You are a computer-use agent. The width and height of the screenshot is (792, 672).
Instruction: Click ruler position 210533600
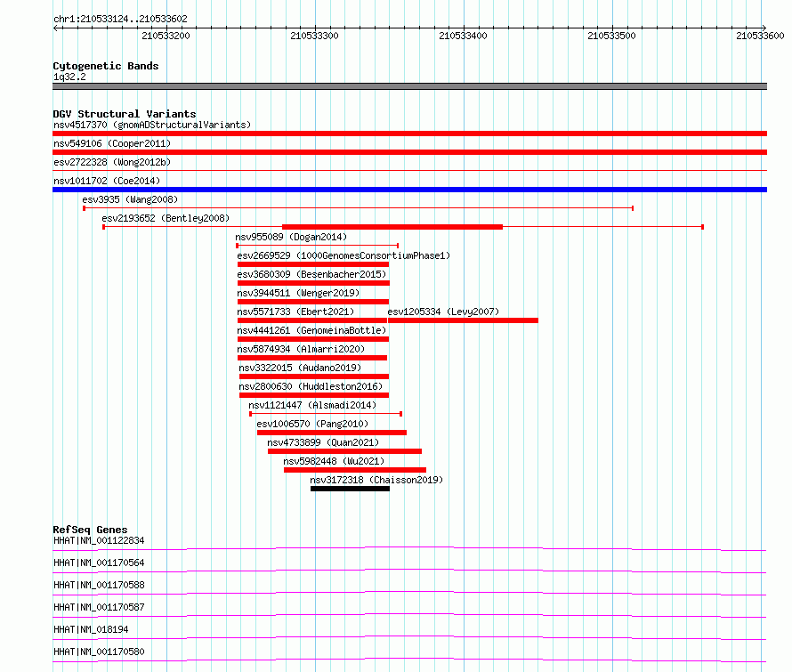(760, 36)
